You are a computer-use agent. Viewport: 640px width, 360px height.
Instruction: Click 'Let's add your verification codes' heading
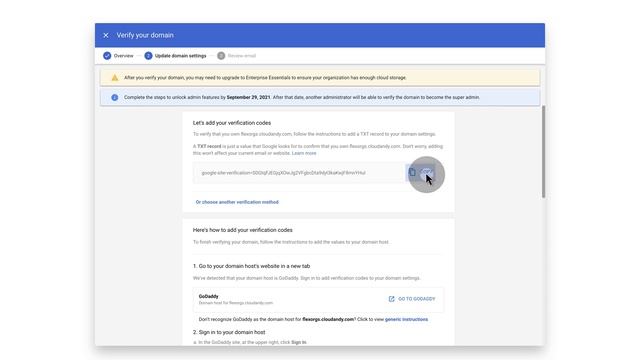(232, 123)
